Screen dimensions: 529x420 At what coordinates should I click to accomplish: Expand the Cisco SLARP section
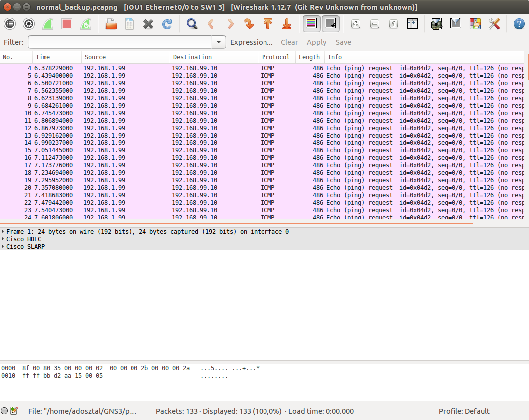coord(3,247)
